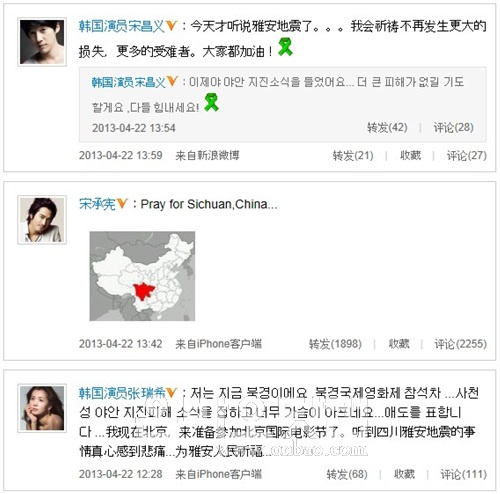Open the profile photo of 韩国演员宋昌义

(42, 42)
